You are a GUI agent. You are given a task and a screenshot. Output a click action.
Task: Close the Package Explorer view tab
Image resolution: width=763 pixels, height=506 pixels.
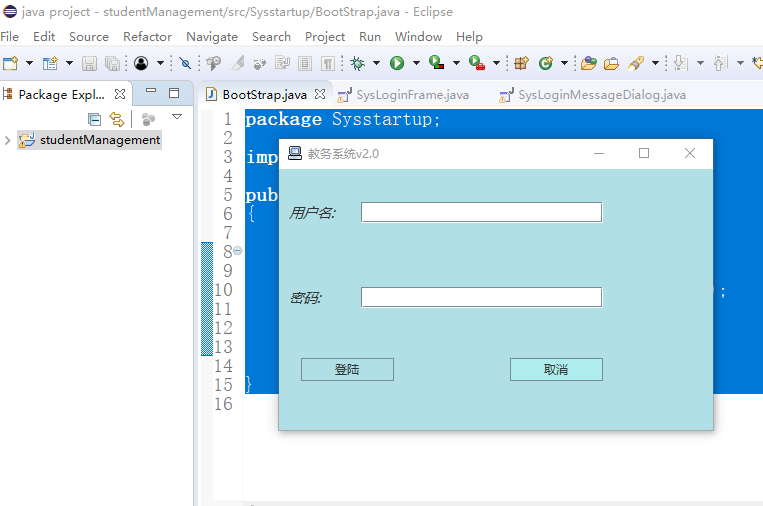tap(120, 94)
